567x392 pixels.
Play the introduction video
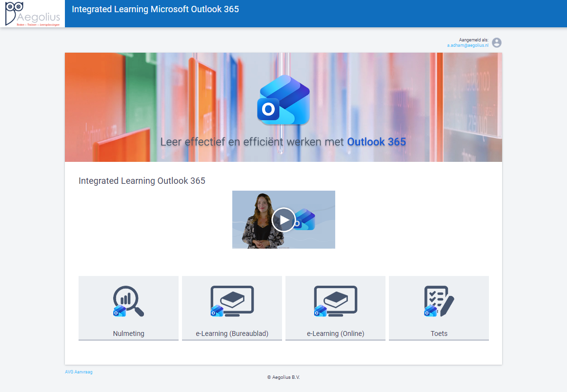tap(283, 219)
